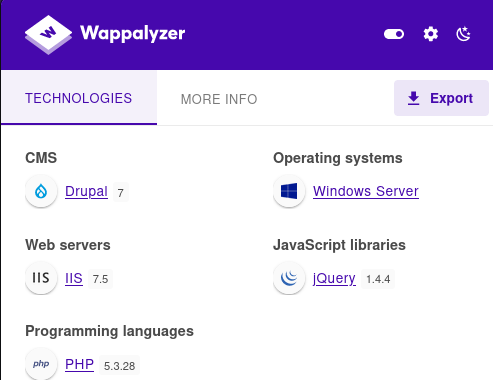
Task: Click the Windows Server logo icon
Action: point(289,191)
